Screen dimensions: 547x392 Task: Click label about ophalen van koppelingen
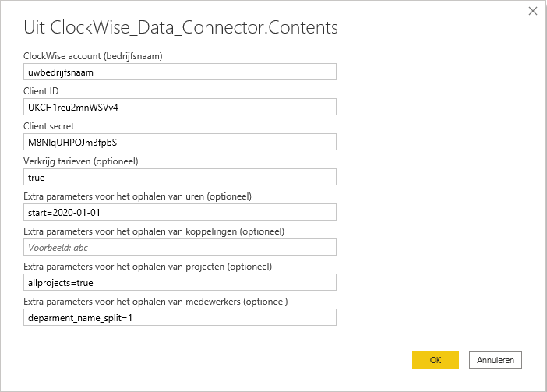[x=154, y=231]
